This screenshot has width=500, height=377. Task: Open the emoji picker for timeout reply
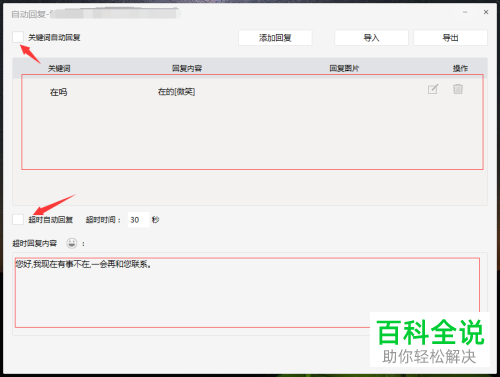point(72,243)
